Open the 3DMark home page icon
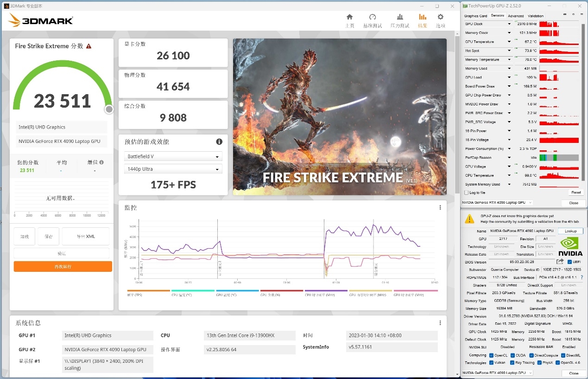This screenshot has height=379, width=588. [x=349, y=17]
